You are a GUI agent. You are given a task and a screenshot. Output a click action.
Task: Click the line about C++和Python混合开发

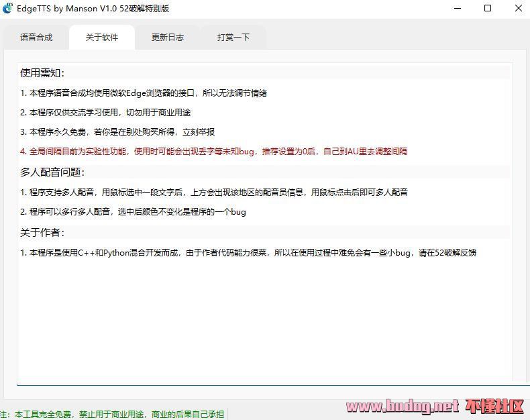pyautogui.click(x=248, y=253)
